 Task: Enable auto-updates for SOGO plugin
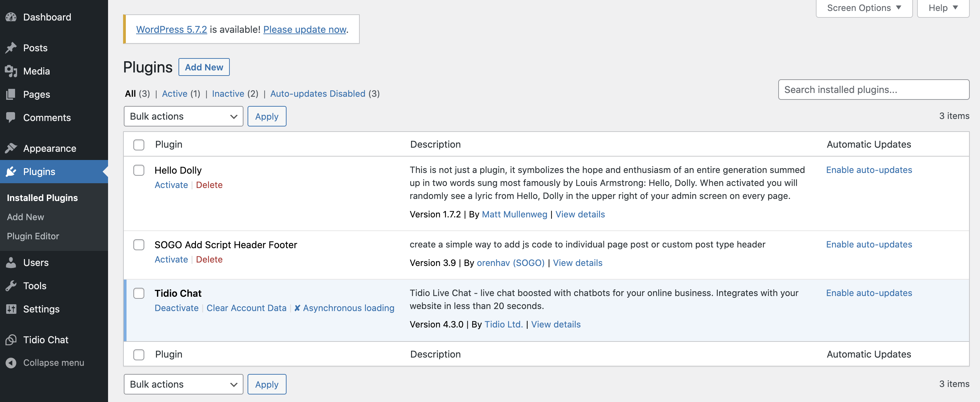pyautogui.click(x=869, y=244)
